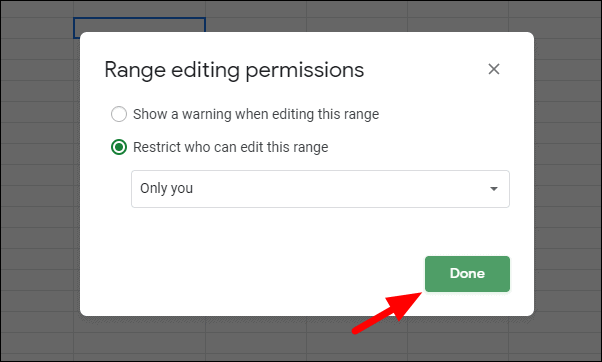Expand permissions list via the dropdown arrow caret
Image resolution: width=602 pixels, height=362 pixels.
pyautogui.click(x=494, y=189)
